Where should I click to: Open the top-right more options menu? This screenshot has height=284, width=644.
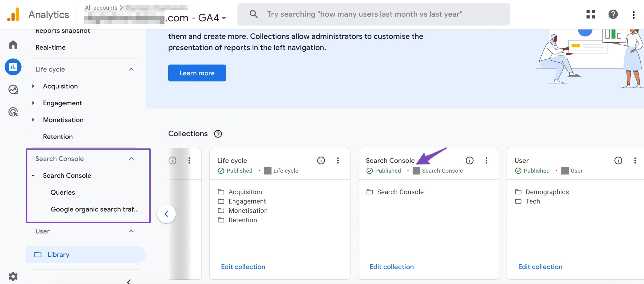pyautogui.click(x=634, y=15)
